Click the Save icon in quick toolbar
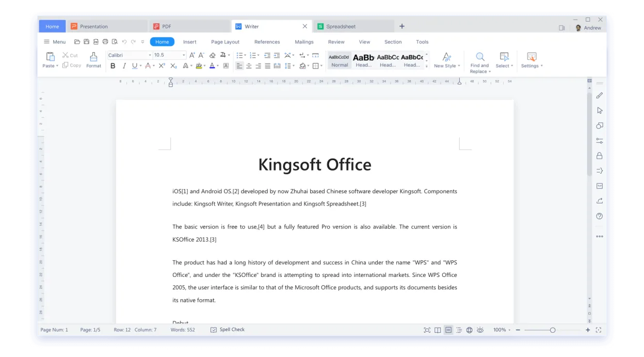Image resolution: width=644 pixels, height=357 pixels. click(x=87, y=42)
